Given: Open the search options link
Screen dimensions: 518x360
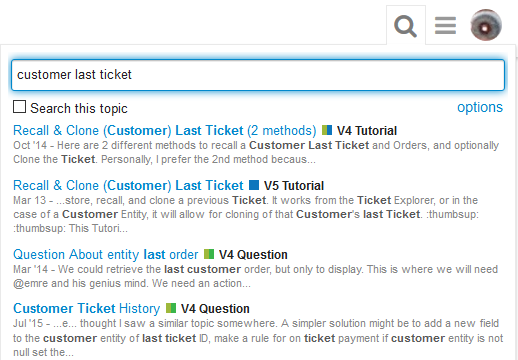Looking at the screenshot, I should pyautogui.click(x=480, y=107).
